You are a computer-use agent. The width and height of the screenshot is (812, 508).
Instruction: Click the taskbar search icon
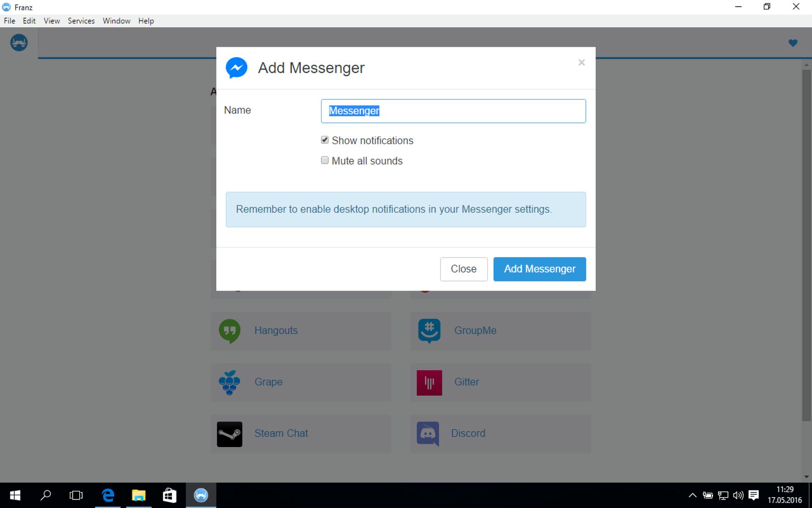tap(46, 495)
